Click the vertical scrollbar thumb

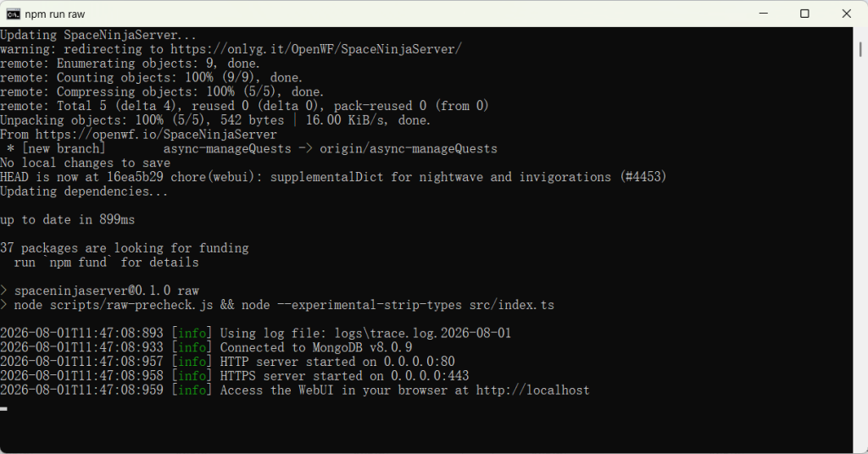pos(860,48)
